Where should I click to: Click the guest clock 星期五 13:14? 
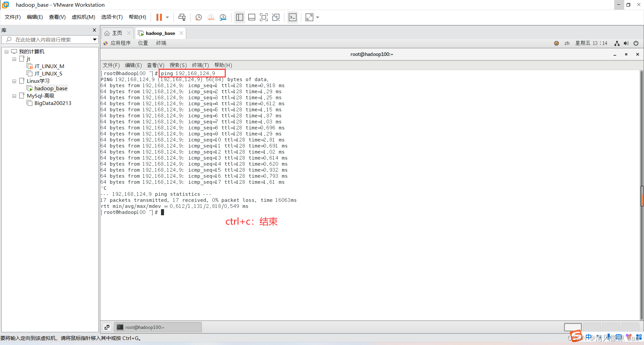click(x=591, y=43)
